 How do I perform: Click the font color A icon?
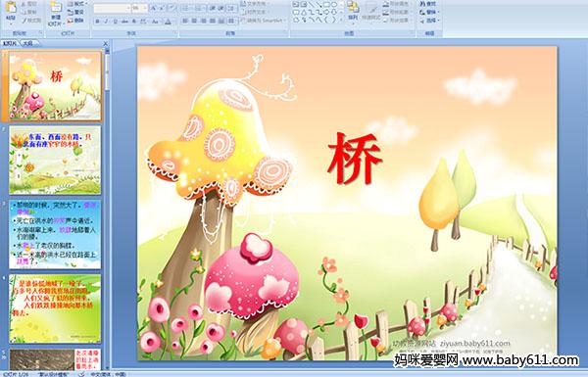(x=168, y=22)
